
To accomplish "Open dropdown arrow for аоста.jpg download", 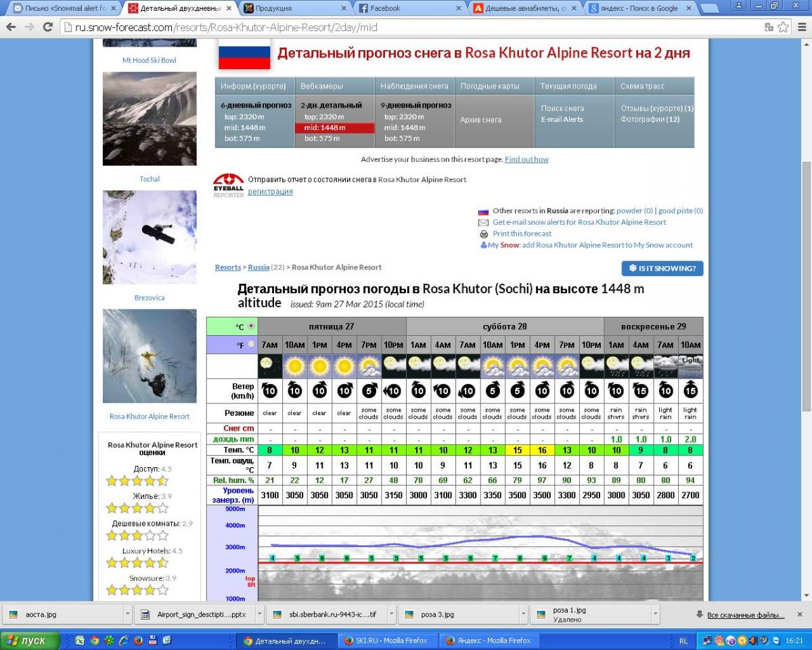I will point(128,614).
